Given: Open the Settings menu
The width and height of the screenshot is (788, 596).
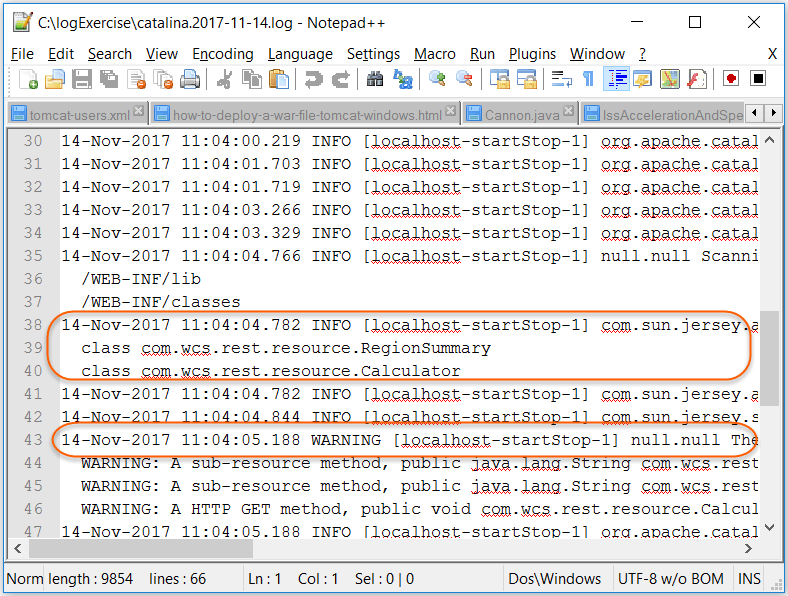Looking at the screenshot, I should [373, 54].
